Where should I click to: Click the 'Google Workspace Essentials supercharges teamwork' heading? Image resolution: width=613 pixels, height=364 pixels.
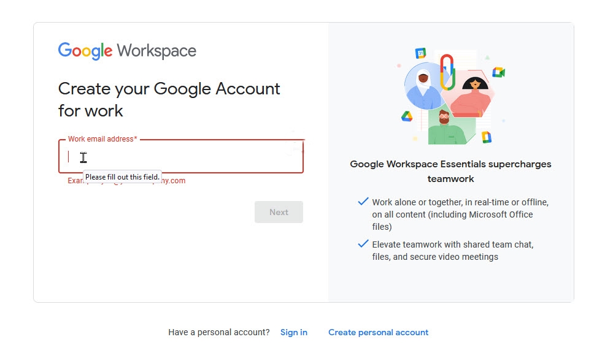[x=450, y=172]
